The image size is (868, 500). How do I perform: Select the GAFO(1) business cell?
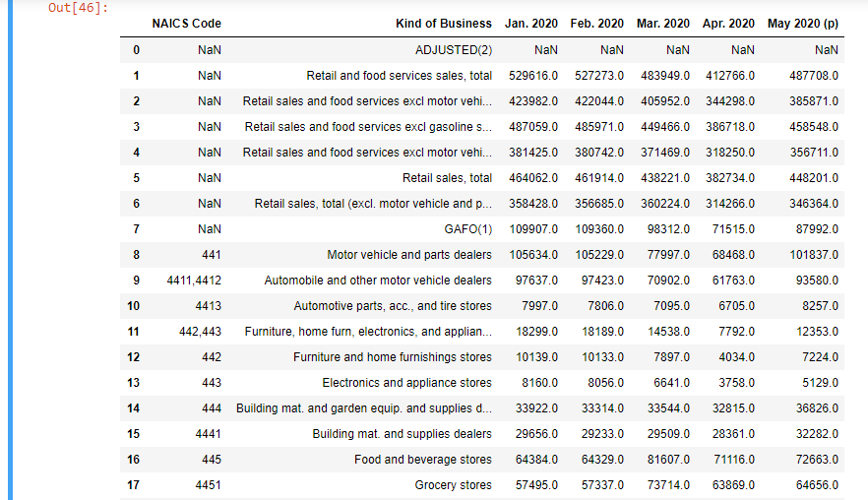[x=467, y=228]
